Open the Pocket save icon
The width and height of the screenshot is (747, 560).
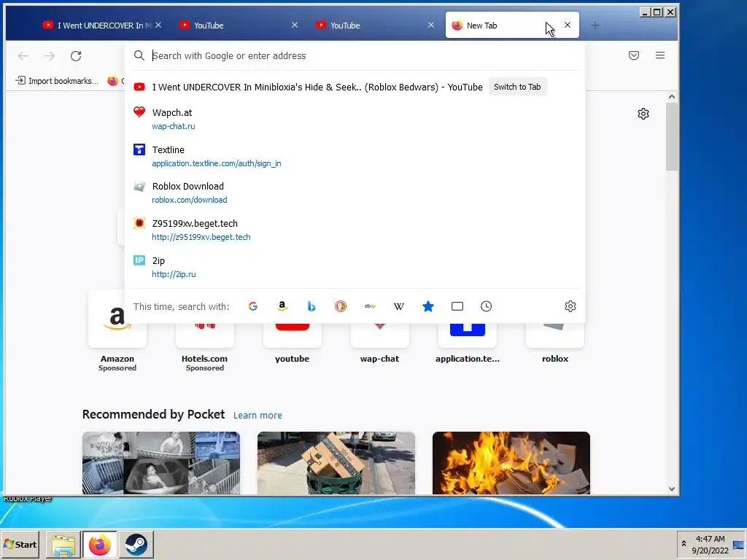pyautogui.click(x=634, y=55)
